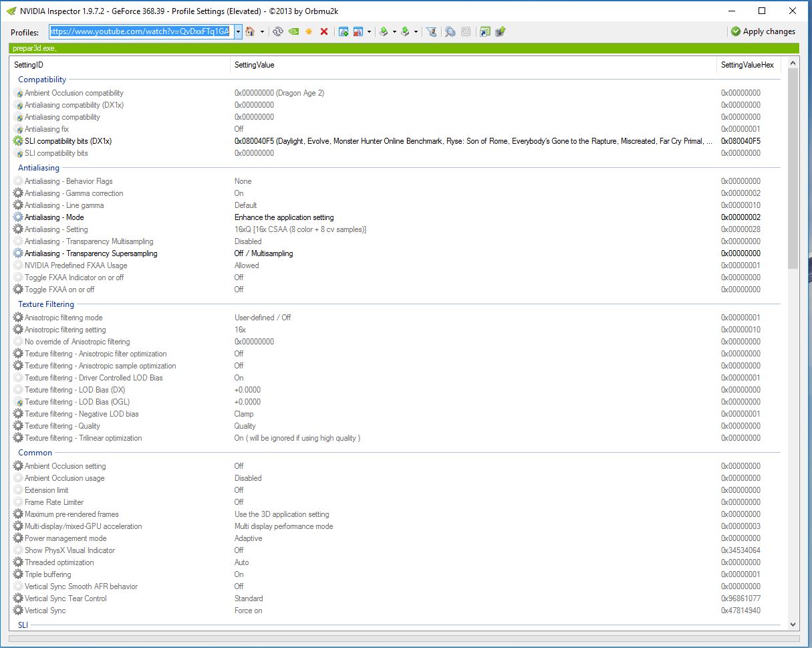Screen dimensions: 812x648
Task: Click the orange sun create profile icon
Action: click(309, 31)
